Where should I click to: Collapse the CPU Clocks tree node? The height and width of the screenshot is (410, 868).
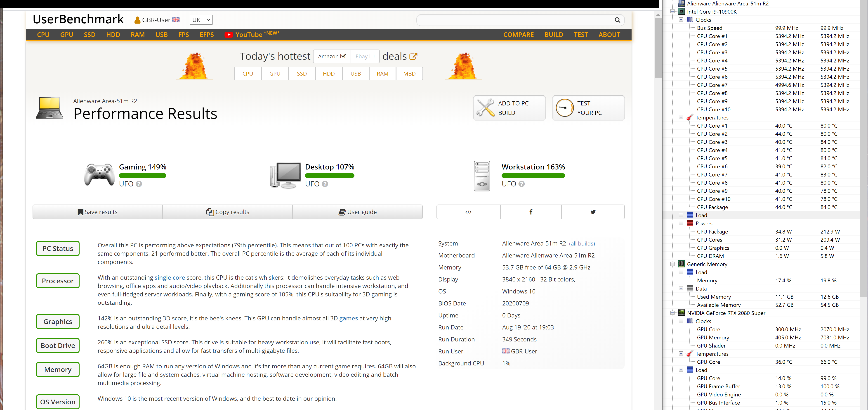(681, 19)
